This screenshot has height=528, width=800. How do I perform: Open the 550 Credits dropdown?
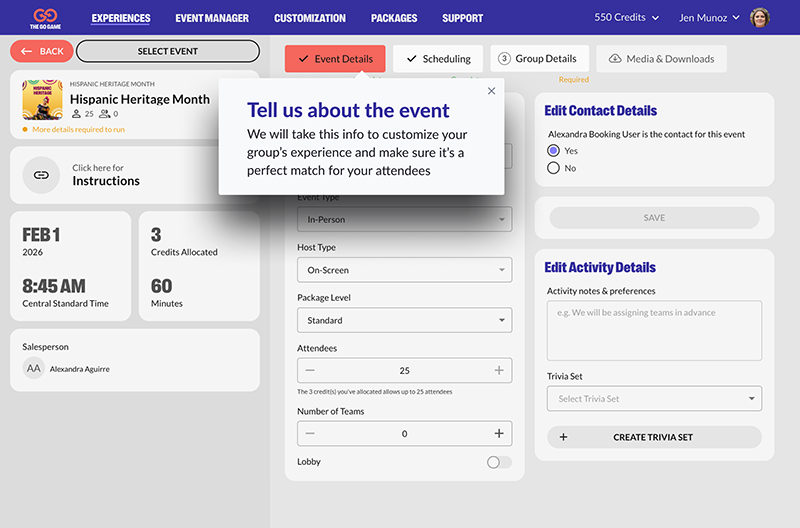point(627,18)
